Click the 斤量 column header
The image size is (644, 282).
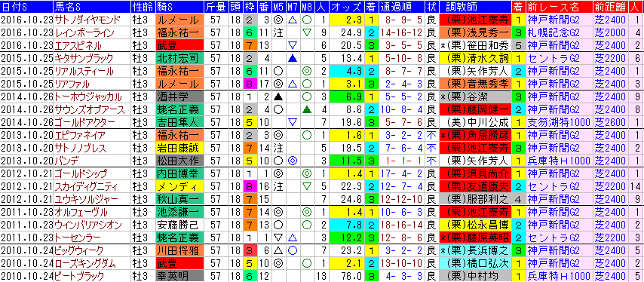click(x=216, y=7)
